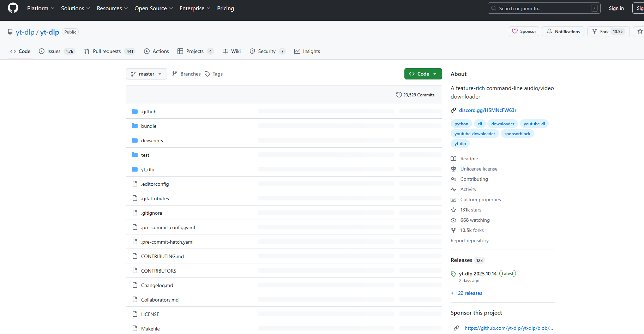The height and width of the screenshot is (334, 644).
Task: Switch to the Wiki tab
Action: 231,51
